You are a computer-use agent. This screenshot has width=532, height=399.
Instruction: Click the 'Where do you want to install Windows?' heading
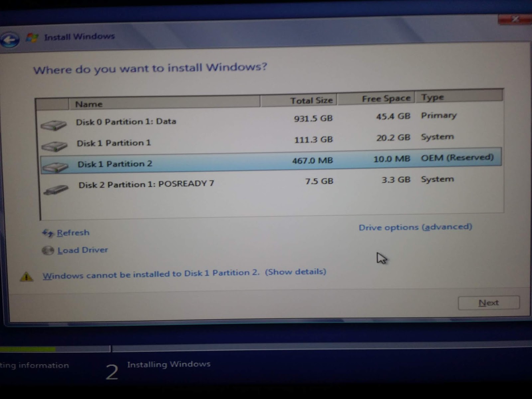150,68
